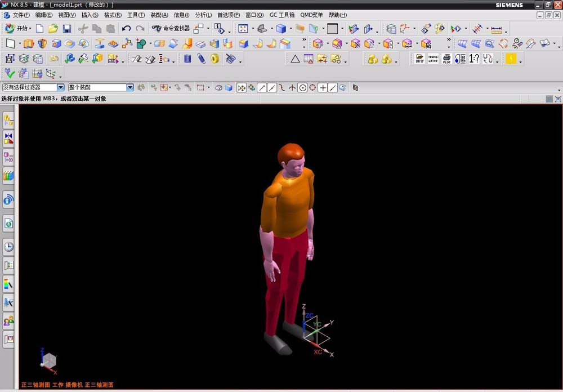Open the 分析(L) menu
Screen dimensions: 563x392
click(x=203, y=15)
